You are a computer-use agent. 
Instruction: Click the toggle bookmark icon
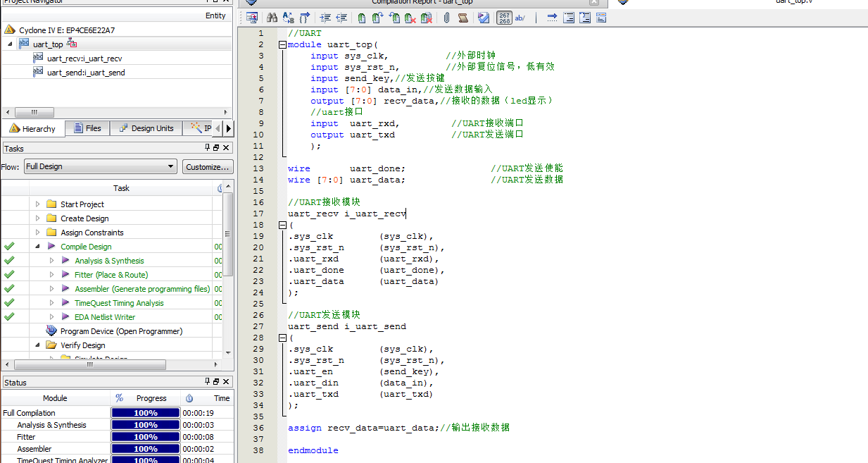point(361,18)
